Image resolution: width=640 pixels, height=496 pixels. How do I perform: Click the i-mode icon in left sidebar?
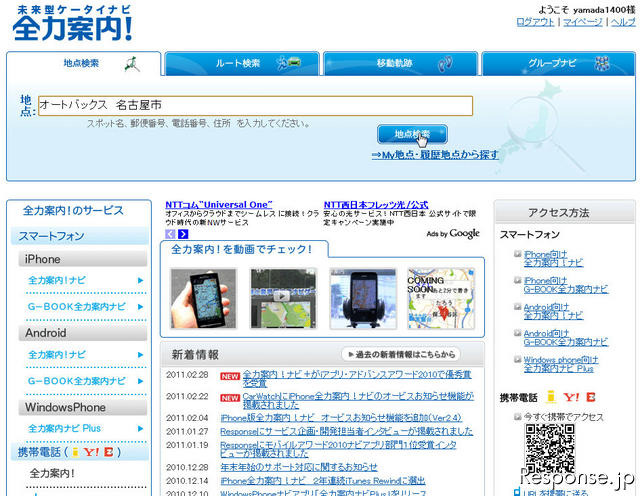(75, 452)
